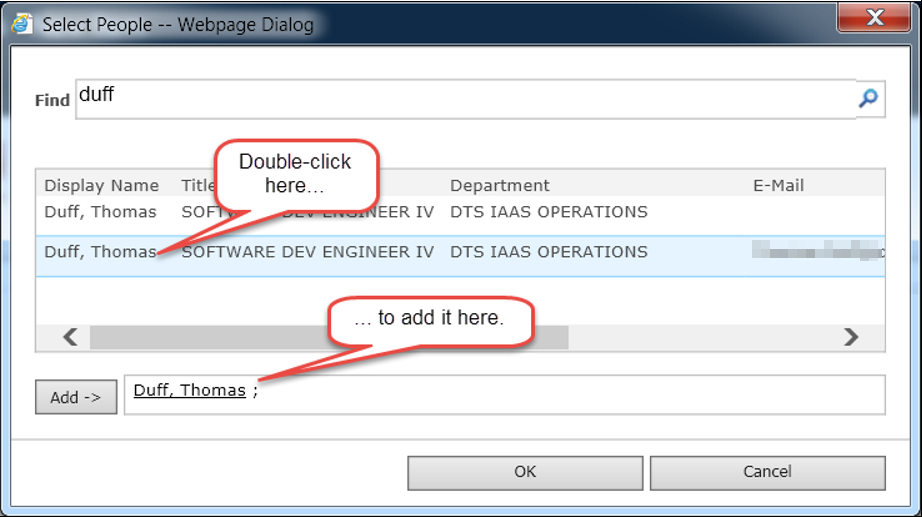Click DTS IAAS OPERATIONS in the first row

[x=548, y=212]
